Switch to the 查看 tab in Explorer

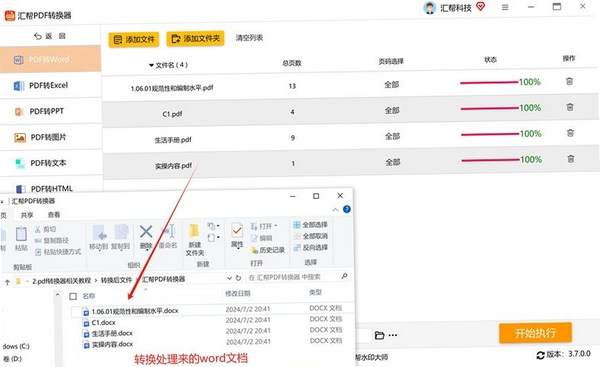coord(54,215)
